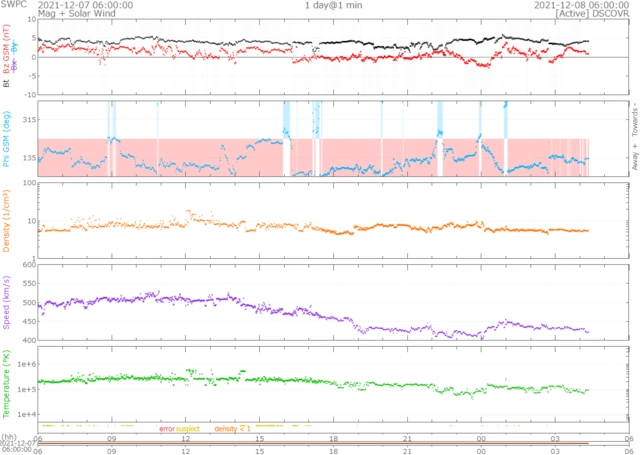Click the 100 tick on the Density axis

29,183
